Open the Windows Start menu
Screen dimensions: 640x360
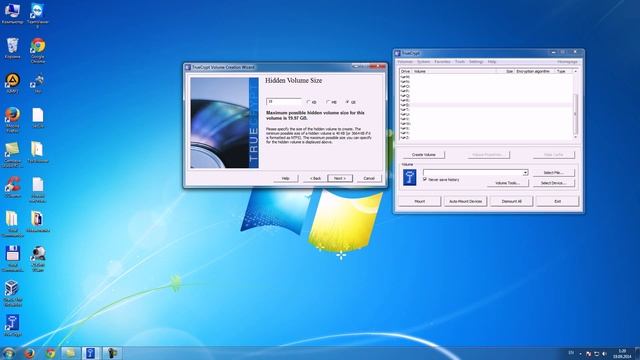point(8,353)
